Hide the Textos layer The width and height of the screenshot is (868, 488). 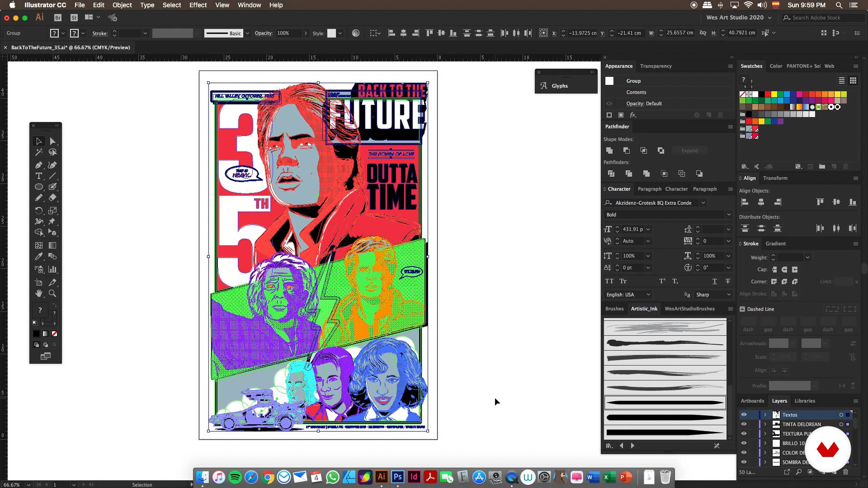[x=744, y=415]
